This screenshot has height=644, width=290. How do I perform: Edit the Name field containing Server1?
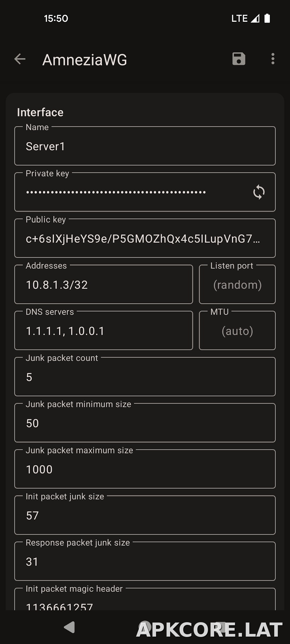(145, 146)
